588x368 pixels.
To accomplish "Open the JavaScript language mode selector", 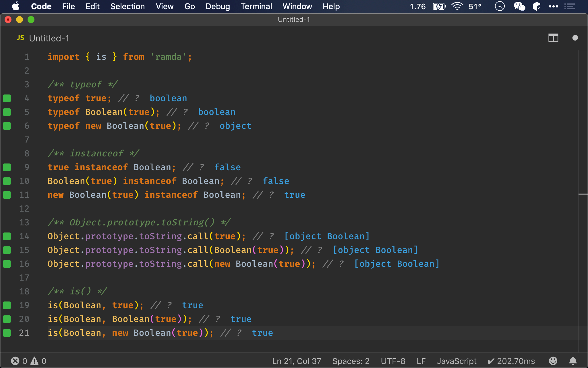I will coord(457,361).
